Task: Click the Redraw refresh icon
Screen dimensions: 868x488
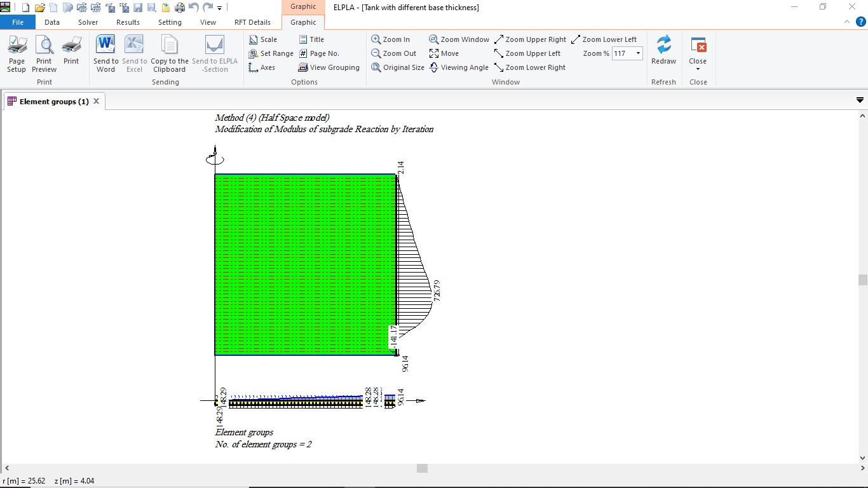Action: coord(663,51)
